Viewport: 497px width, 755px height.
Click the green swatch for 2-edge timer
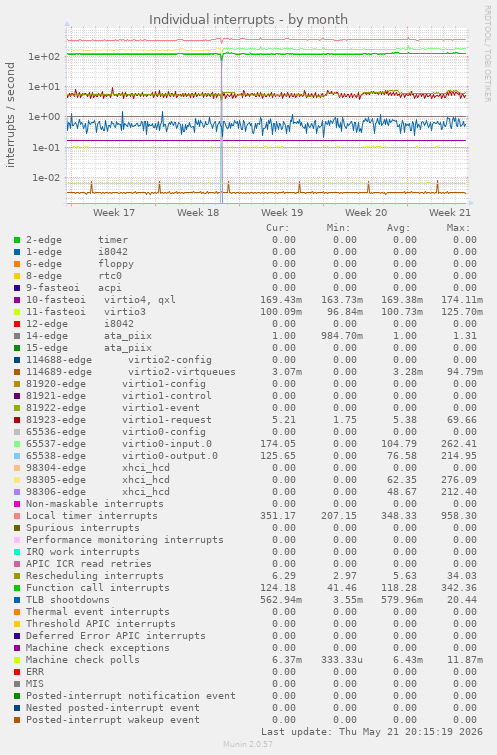(17, 240)
